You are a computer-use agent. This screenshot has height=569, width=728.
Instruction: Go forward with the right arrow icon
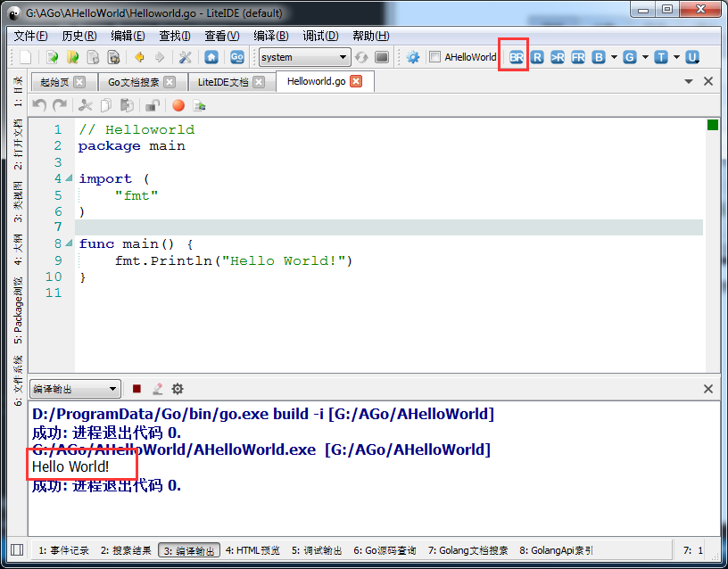(x=159, y=57)
